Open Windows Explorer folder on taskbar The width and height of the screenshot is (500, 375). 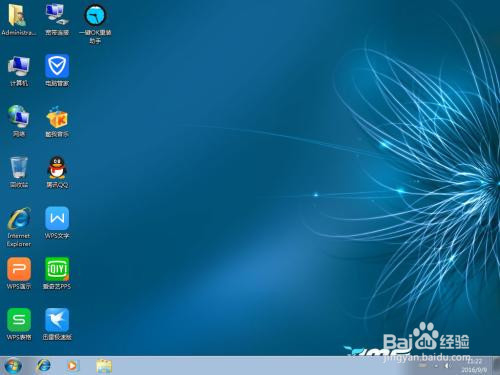tap(104, 366)
